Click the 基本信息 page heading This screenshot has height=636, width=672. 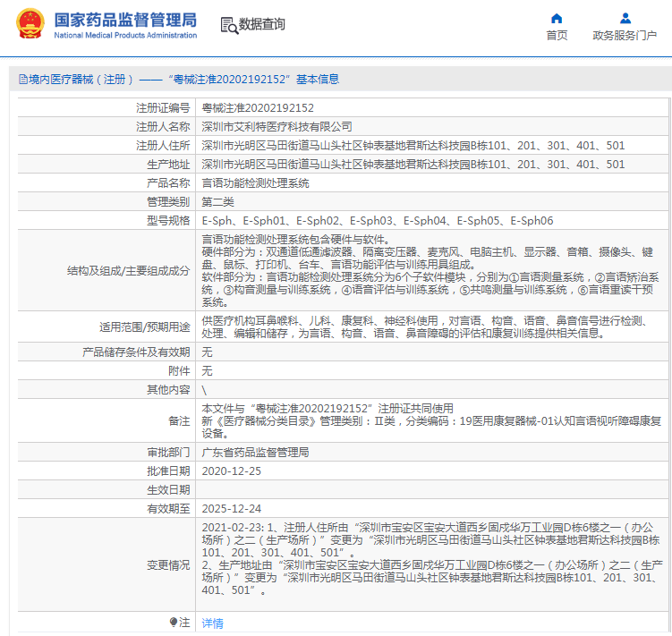(318, 80)
